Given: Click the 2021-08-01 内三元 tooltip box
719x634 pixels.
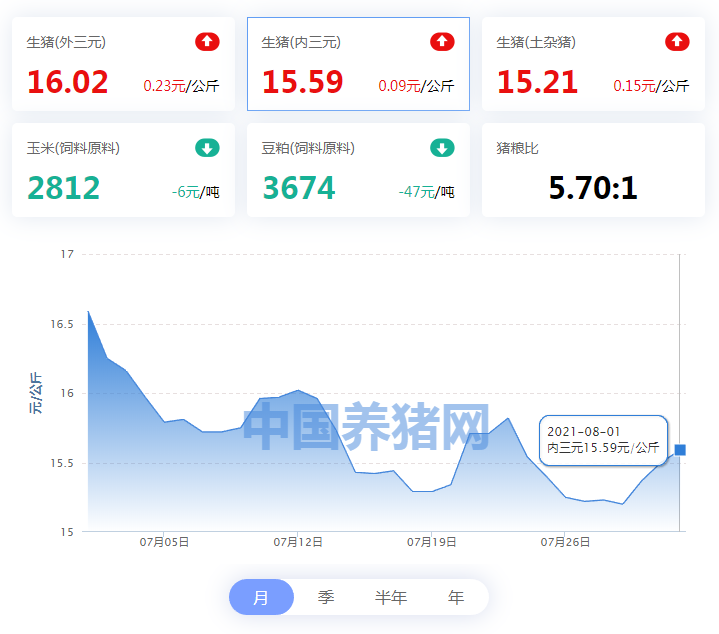Looking at the screenshot, I should tap(603, 441).
